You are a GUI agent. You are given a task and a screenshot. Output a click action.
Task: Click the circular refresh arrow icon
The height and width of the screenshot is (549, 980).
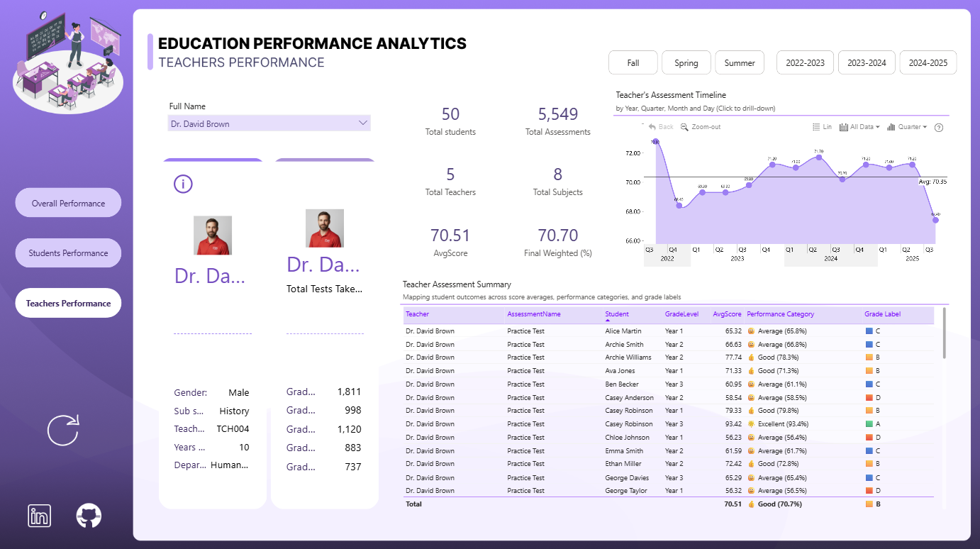(63, 431)
